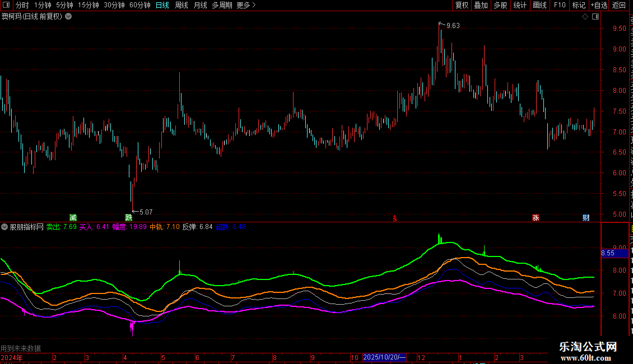Select the 1分钟 period tab
Image resolution: width=633 pixels, height=364 pixels.
43,5
